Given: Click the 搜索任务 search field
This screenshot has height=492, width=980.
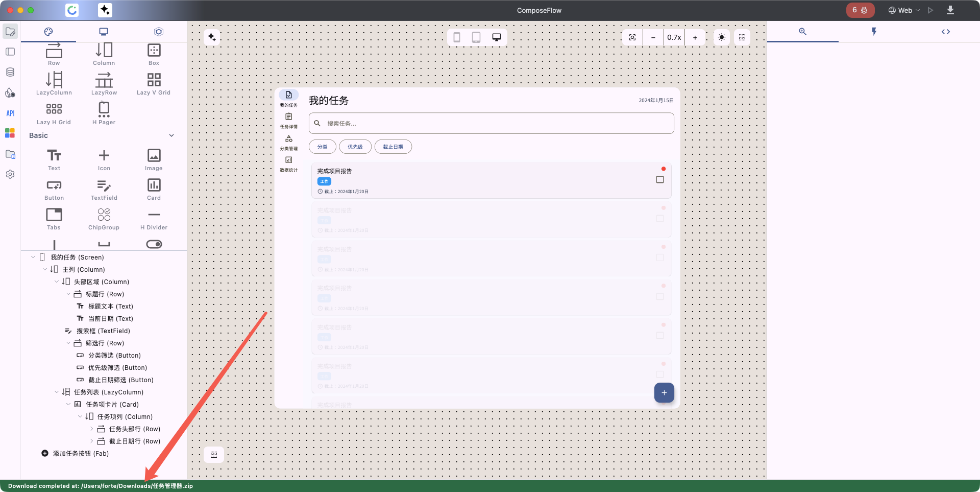Looking at the screenshot, I should [491, 124].
